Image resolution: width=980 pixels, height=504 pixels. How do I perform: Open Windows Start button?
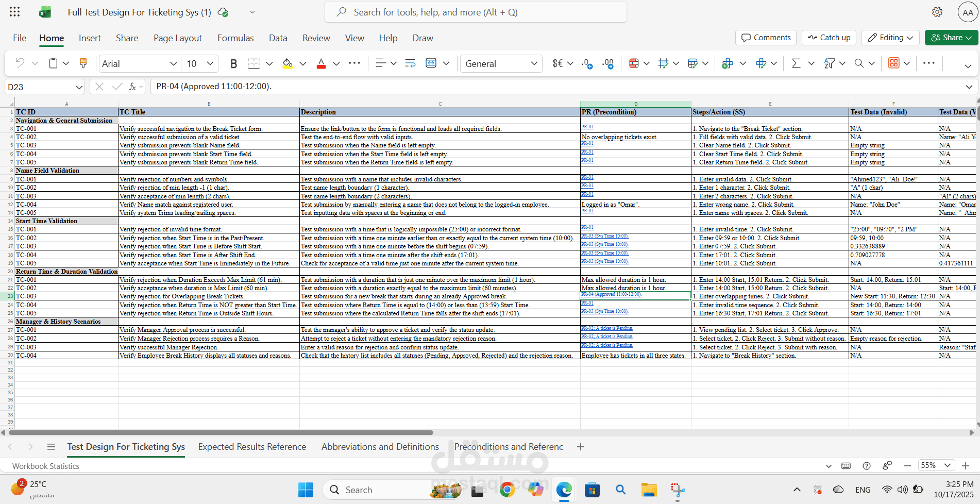click(x=306, y=490)
